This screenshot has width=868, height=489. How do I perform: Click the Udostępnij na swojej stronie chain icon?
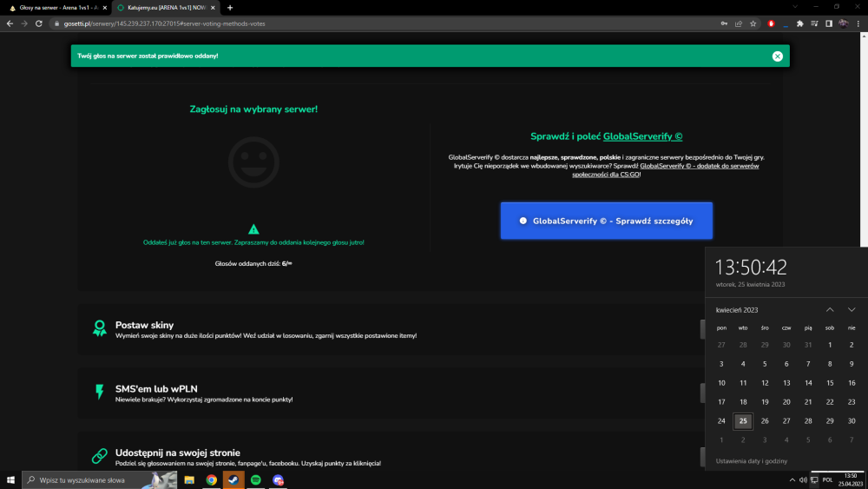pyautogui.click(x=100, y=456)
